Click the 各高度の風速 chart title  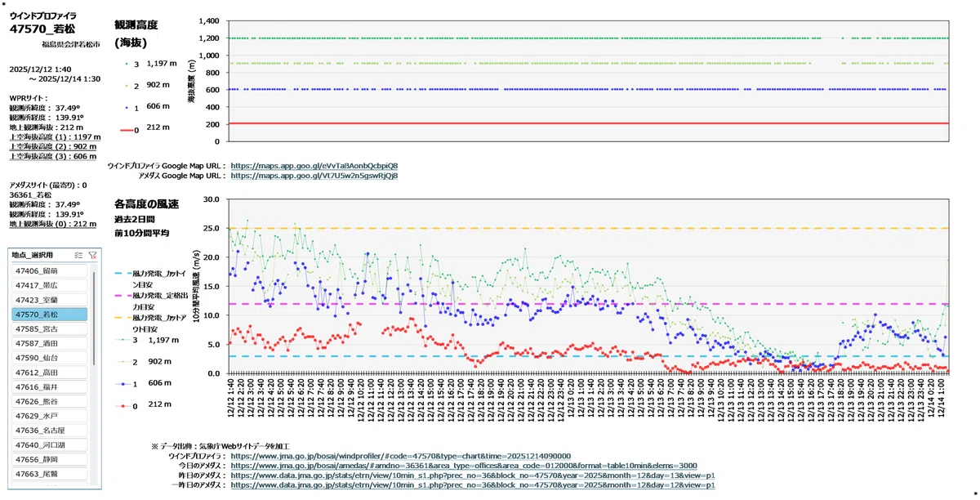pos(146,203)
